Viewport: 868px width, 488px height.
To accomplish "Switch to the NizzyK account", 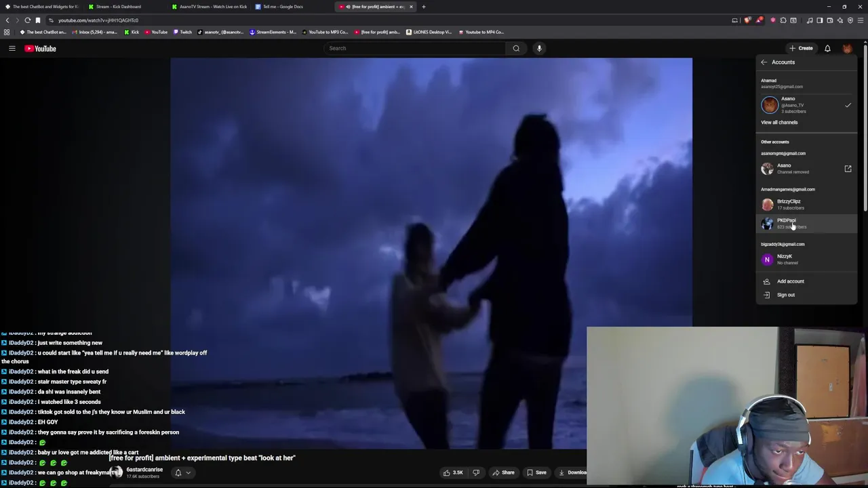I will pyautogui.click(x=807, y=260).
